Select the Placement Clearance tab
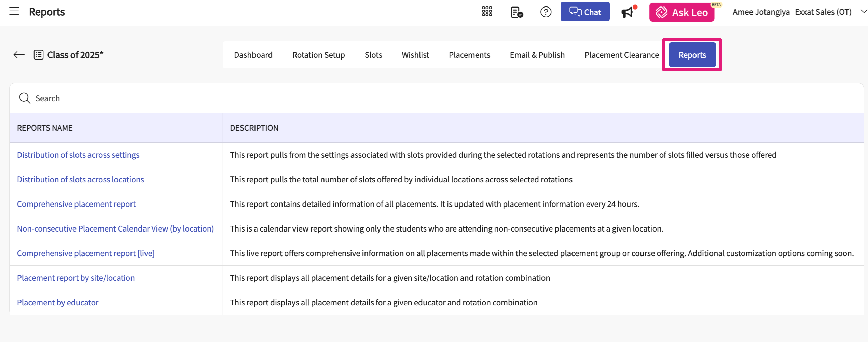Image resolution: width=868 pixels, height=342 pixels. [621, 55]
